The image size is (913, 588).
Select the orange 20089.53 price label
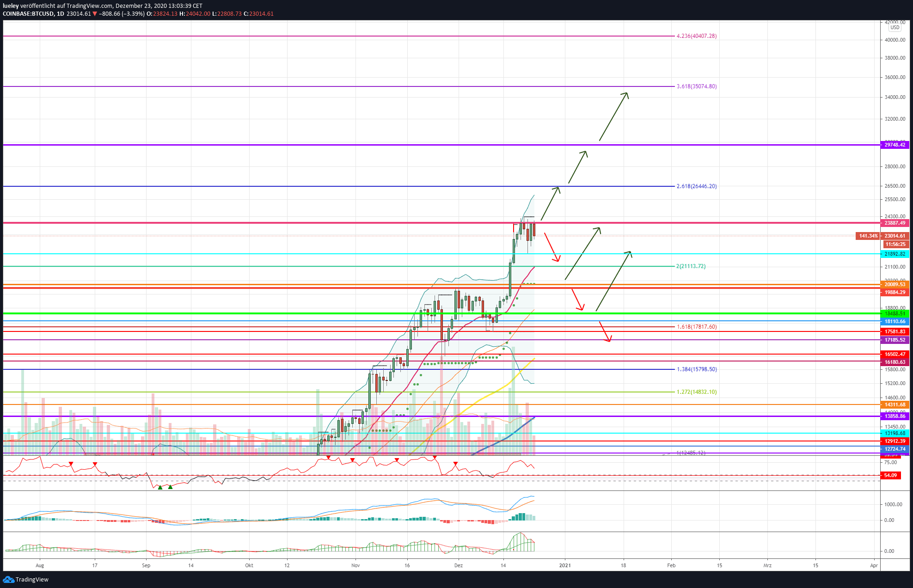coord(895,284)
